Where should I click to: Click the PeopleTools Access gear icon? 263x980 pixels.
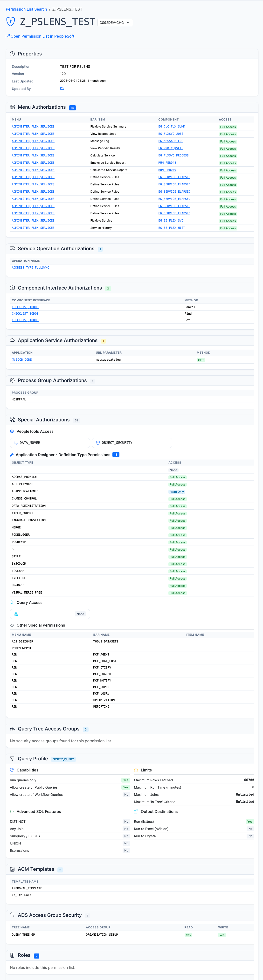[12, 431]
